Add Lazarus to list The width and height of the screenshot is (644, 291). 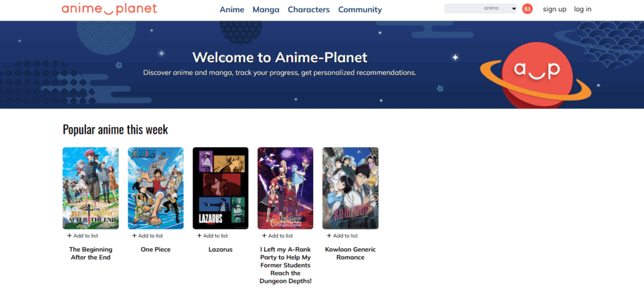[212, 236]
